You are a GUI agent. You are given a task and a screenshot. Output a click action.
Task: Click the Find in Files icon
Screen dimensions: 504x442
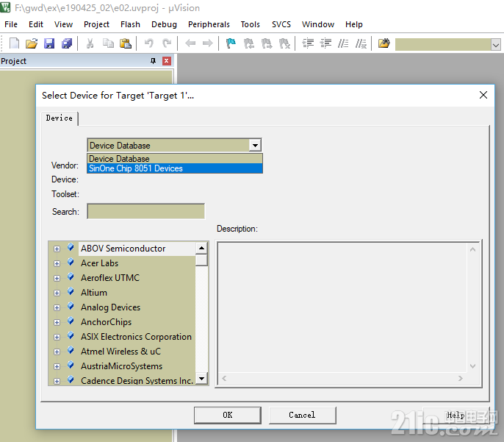pos(384,43)
